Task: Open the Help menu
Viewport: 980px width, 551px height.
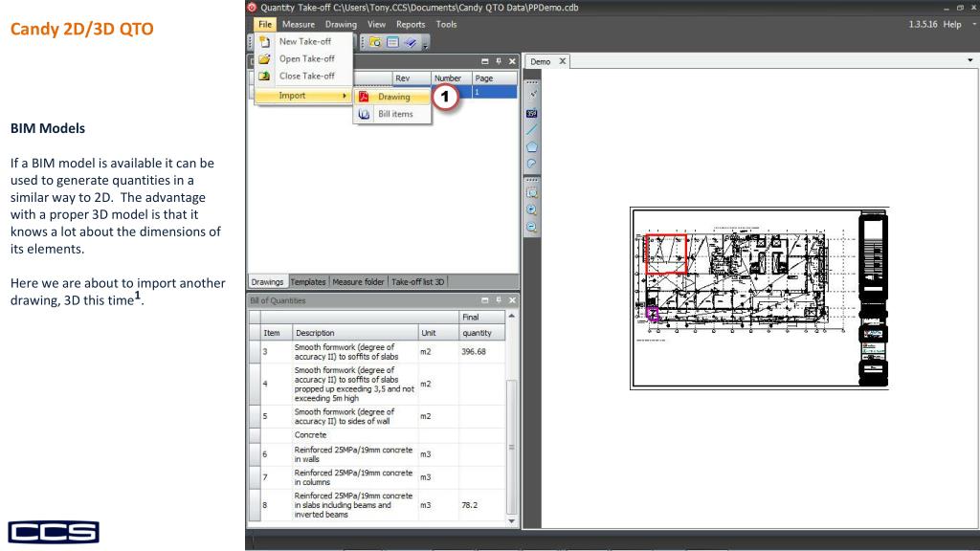Action: [x=952, y=24]
